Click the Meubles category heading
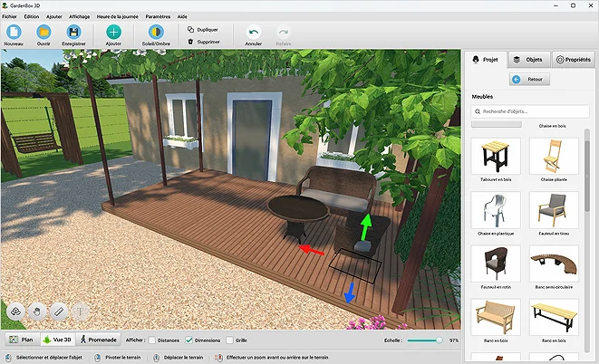Image resolution: width=599 pixels, height=364 pixels. (x=482, y=97)
